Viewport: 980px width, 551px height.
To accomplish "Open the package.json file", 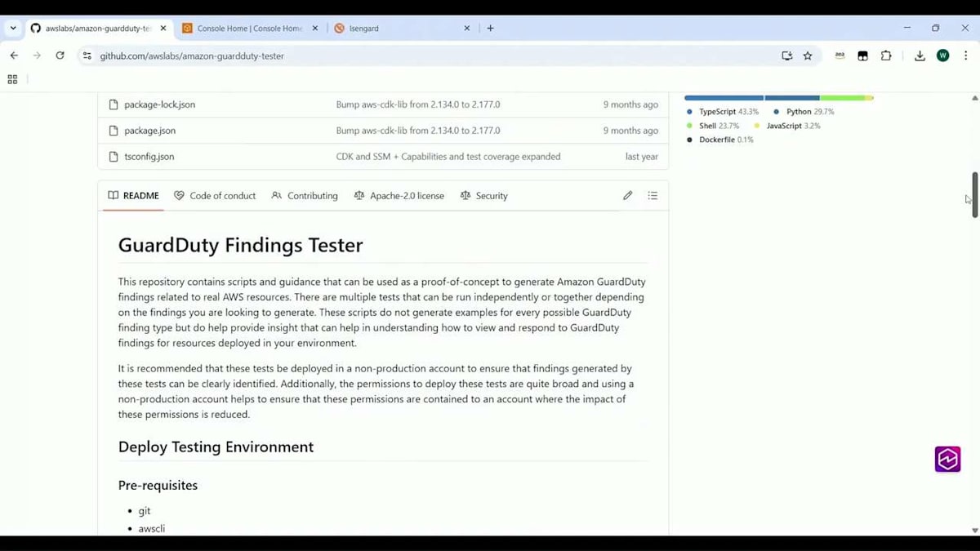I will (149, 131).
